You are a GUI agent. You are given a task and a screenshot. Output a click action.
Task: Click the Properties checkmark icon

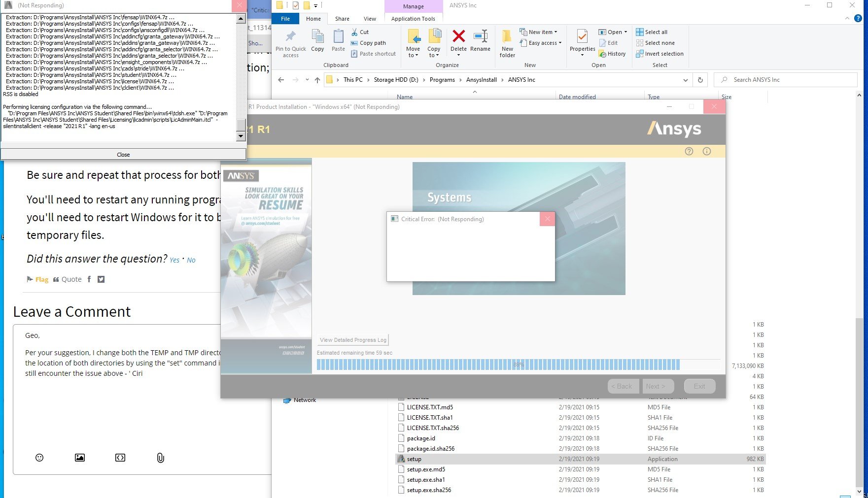tap(582, 36)
